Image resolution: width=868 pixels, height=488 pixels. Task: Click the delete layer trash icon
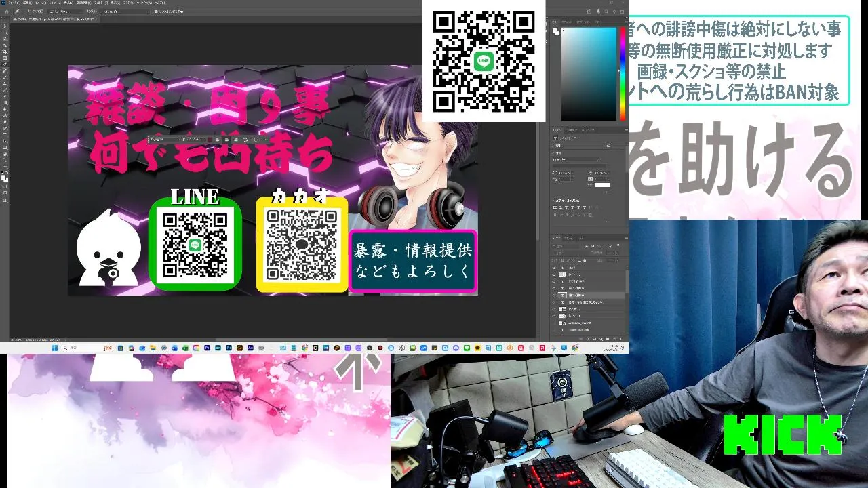(620, 338)
